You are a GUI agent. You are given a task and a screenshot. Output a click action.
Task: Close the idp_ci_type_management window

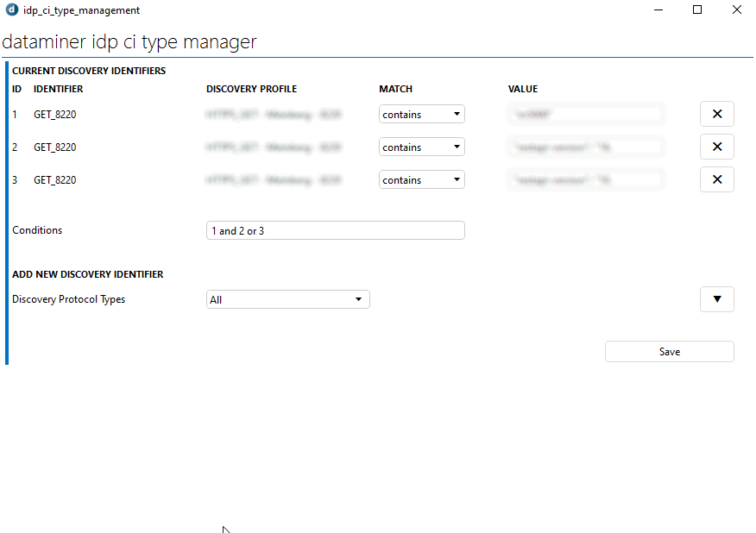coord(737,9)
